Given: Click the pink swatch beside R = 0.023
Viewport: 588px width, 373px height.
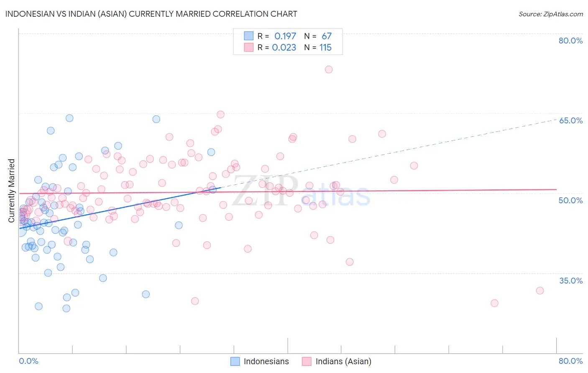Looking at the screenshot, I should click(x=249, y=47).
